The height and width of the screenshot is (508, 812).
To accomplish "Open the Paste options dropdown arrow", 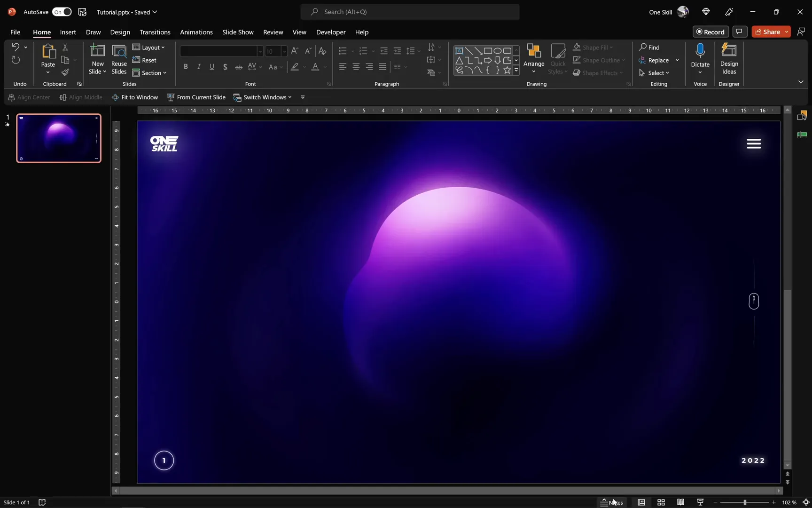I will coord(48,72).
